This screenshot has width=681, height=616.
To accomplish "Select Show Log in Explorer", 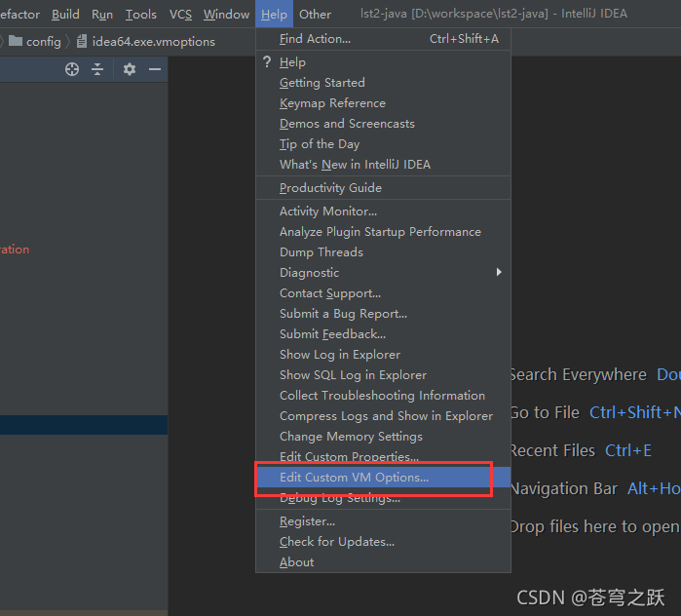I will [383, 355].
